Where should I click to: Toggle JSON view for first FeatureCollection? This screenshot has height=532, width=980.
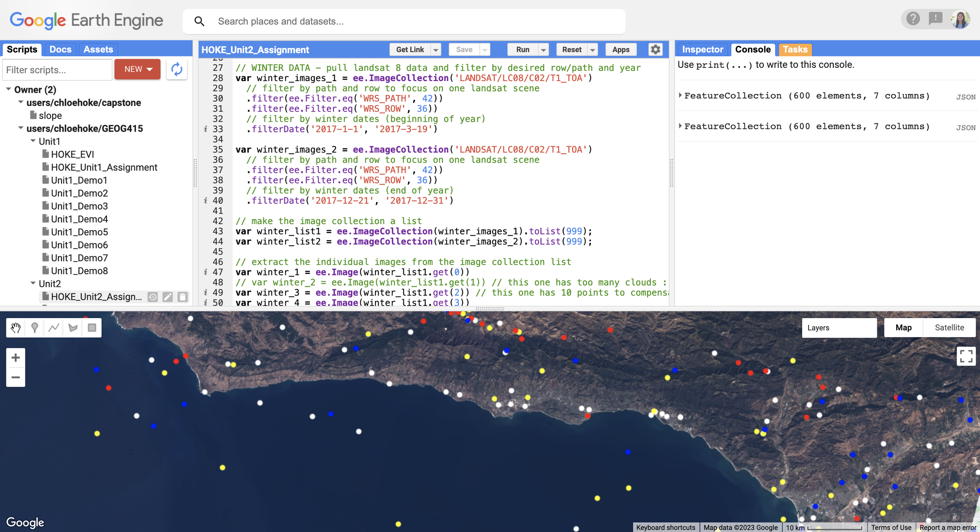tap(965, 97)
